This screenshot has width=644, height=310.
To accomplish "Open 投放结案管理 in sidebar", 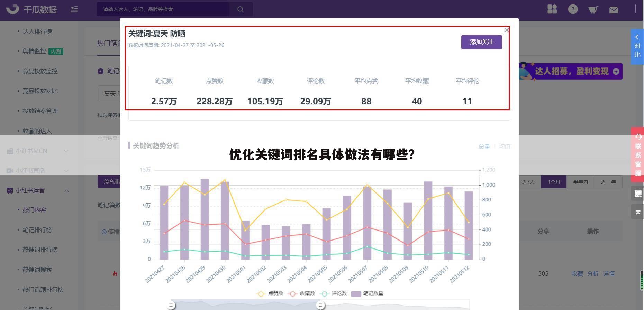I will (x=40, y=111).
